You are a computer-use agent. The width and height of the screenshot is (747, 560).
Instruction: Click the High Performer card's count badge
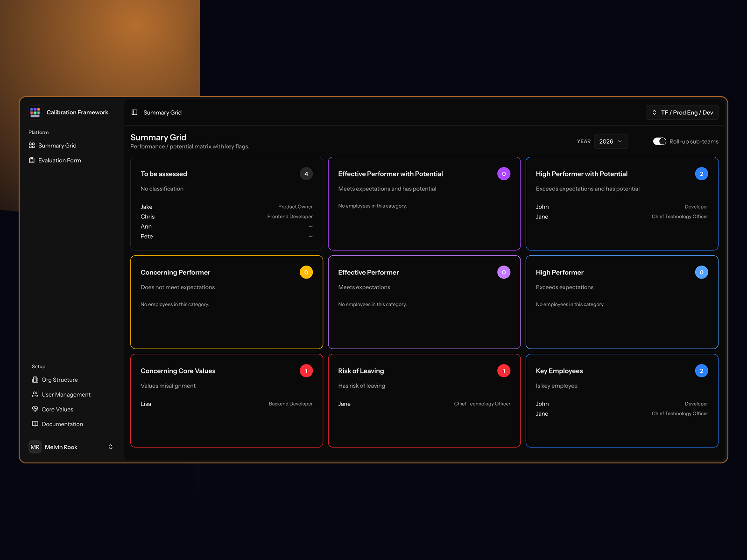[x=701, y=273]
